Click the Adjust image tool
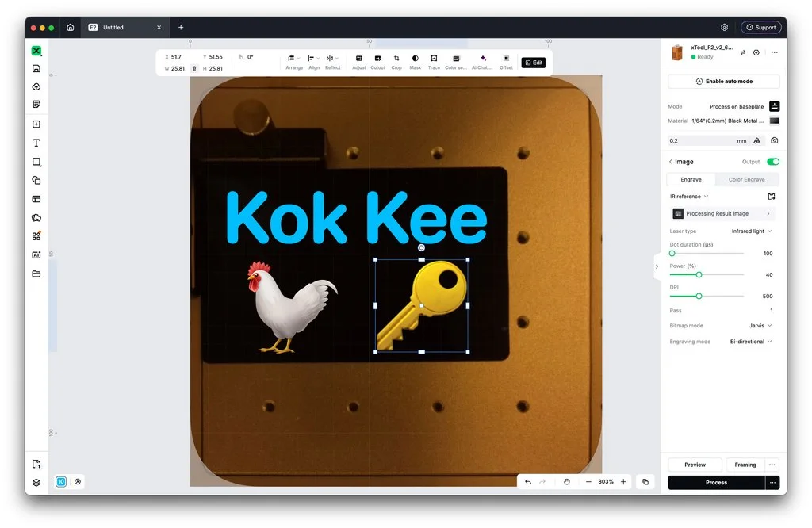Screen dimensions: 812x528 coord(359,62)
